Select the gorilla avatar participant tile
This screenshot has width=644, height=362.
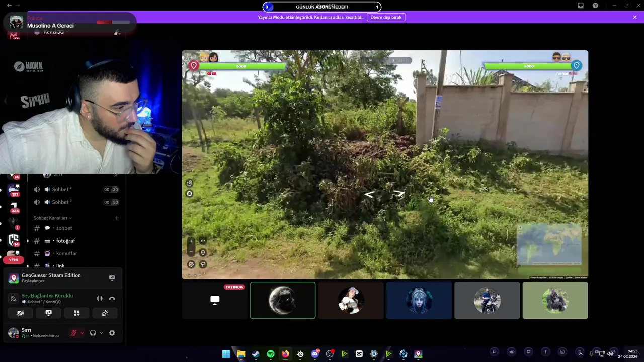tap(555, 300)
